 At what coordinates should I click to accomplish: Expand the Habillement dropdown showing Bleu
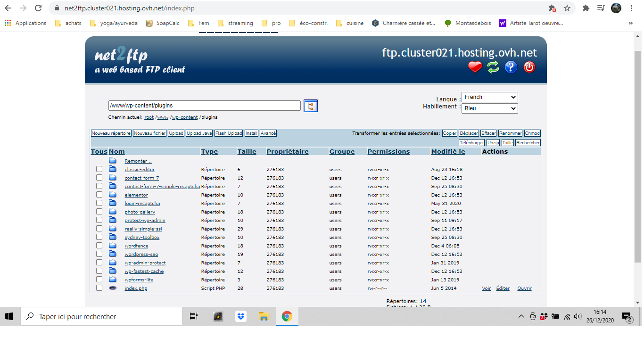click(x=489, y=108)
